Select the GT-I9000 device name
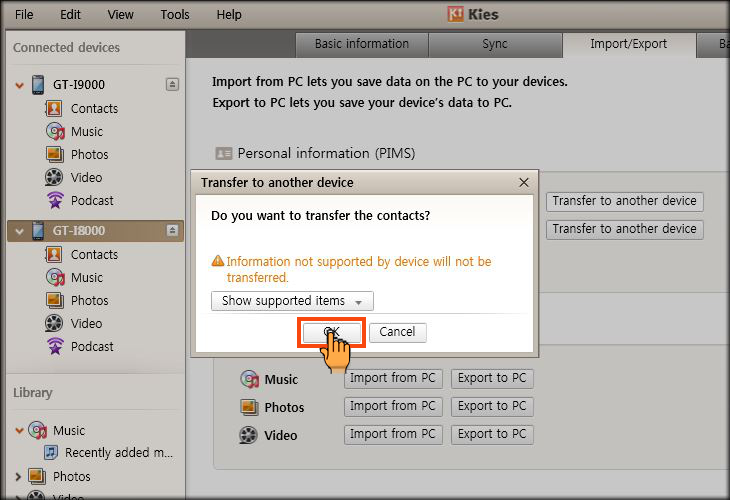Viewport: 730px width, 500px height. pos(79,85)
